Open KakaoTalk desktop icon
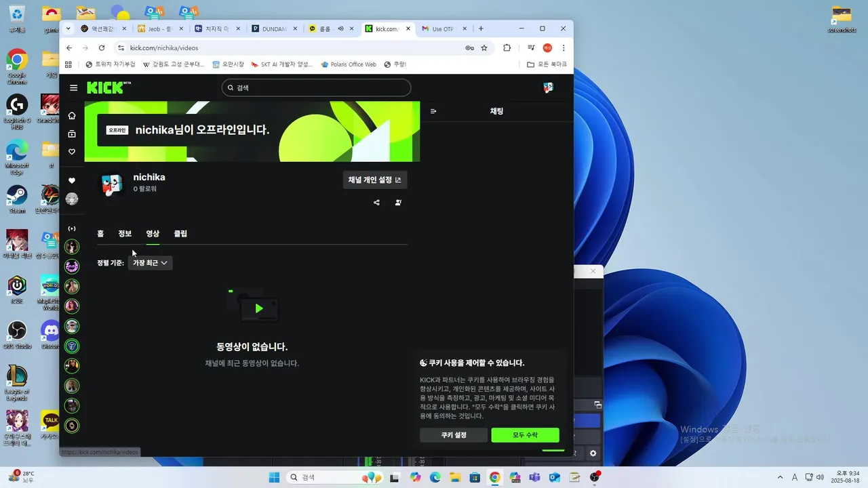This screenshot has height=488, width=868. (x=50, y=425)
